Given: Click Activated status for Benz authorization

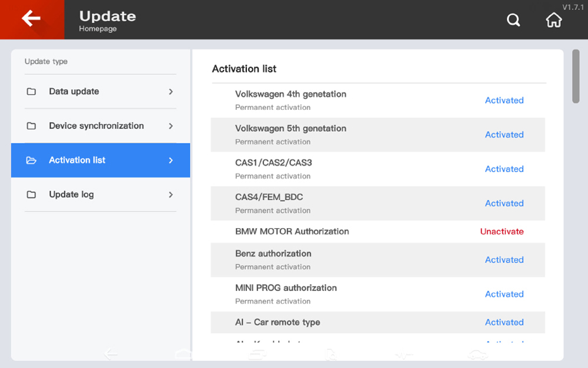Looking at the screenshot, I should pos(504,260).
